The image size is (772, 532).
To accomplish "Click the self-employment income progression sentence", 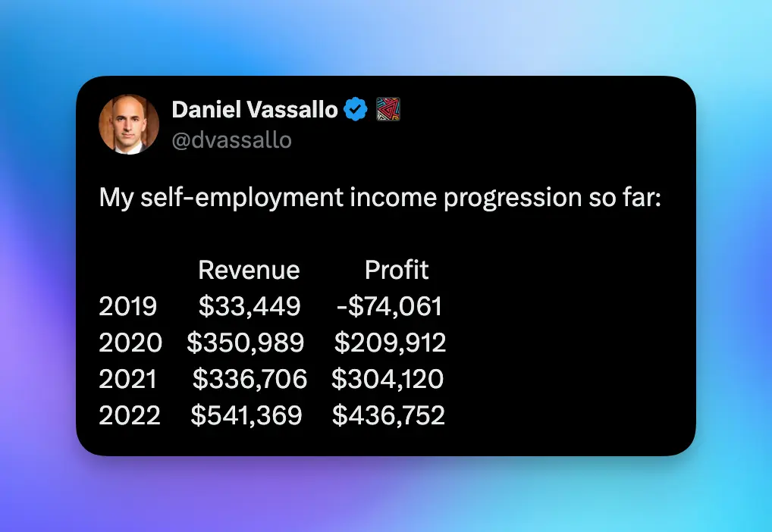I will (x=381, y=199).
